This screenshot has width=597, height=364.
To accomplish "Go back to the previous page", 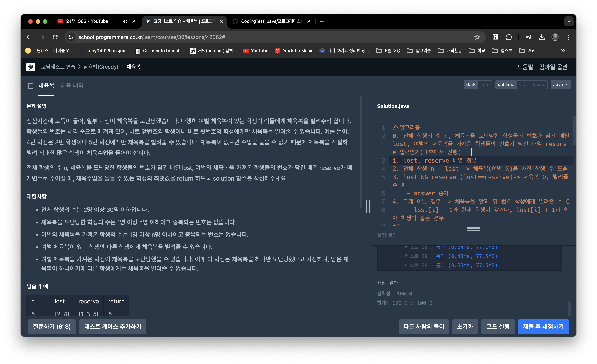I will (x=29, y=37).
